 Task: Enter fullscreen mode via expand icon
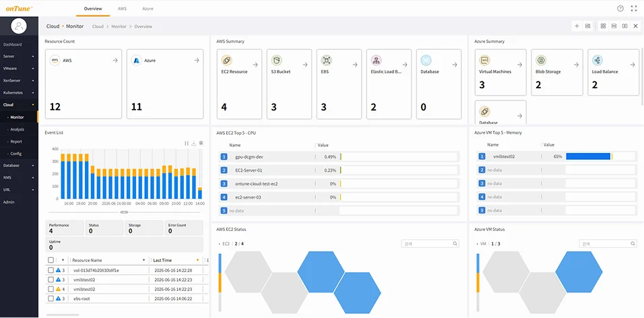(x=634, y=9)
